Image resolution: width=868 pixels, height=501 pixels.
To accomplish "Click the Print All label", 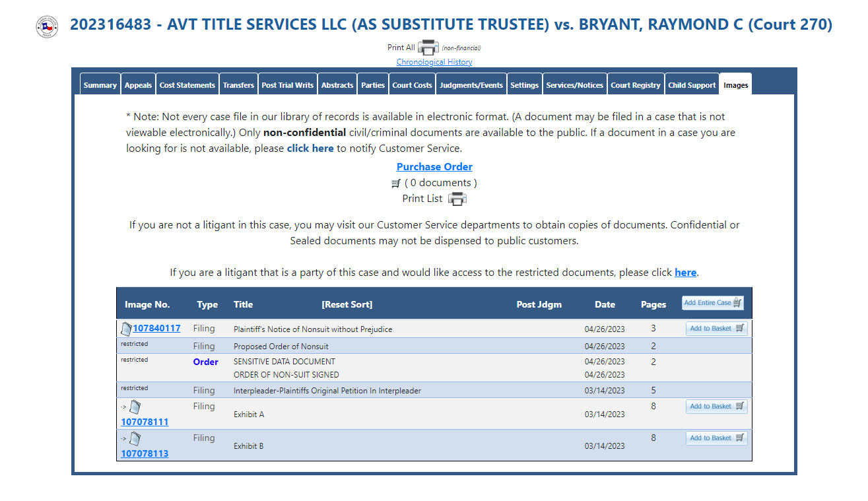I will pos(401,48).
